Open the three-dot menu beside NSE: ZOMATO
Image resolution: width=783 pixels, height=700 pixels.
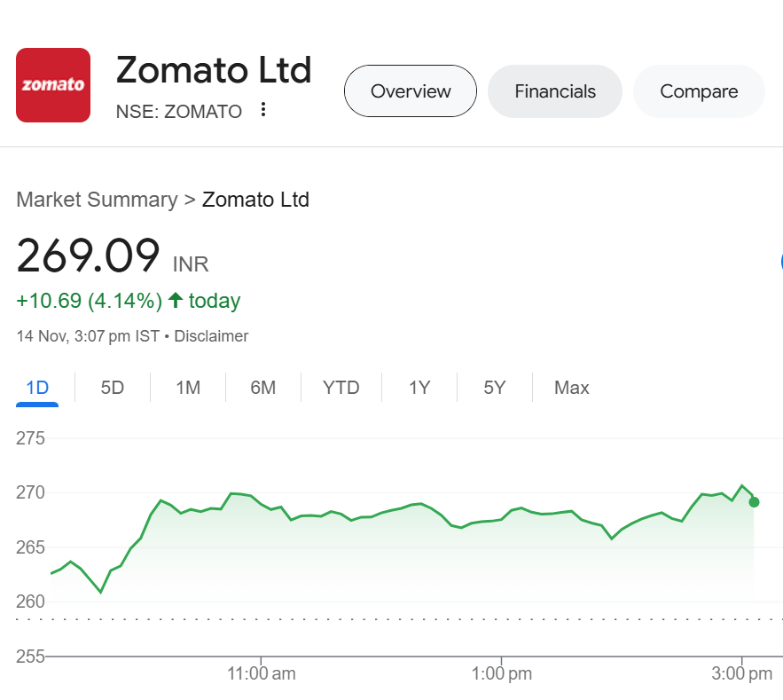click(x=262, y=108)
